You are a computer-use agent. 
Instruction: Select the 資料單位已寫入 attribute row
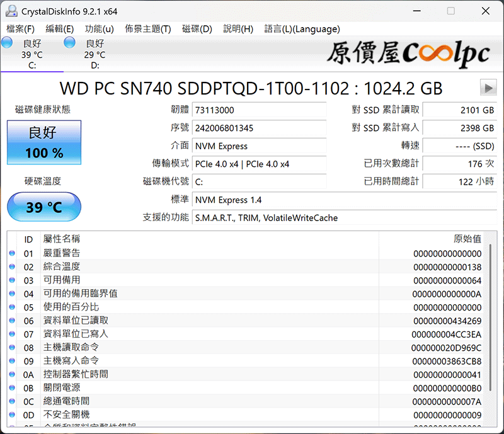pos(246,334)
